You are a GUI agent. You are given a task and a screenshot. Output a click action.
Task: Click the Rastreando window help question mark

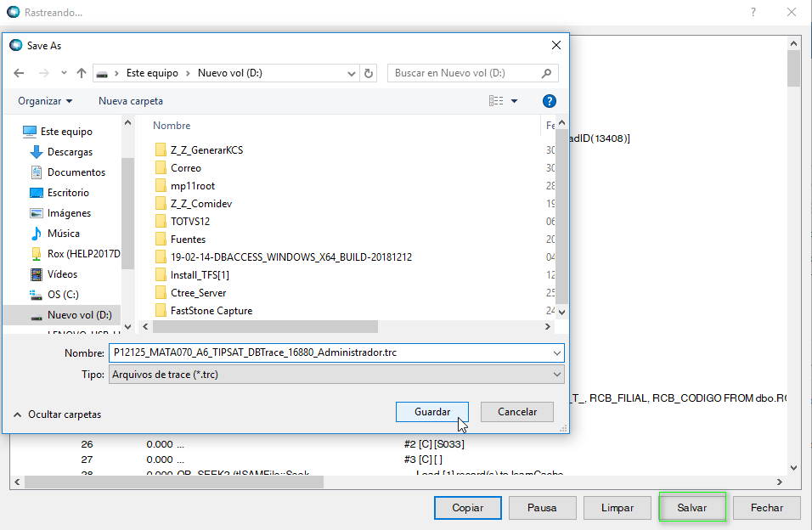coord(753,13)
